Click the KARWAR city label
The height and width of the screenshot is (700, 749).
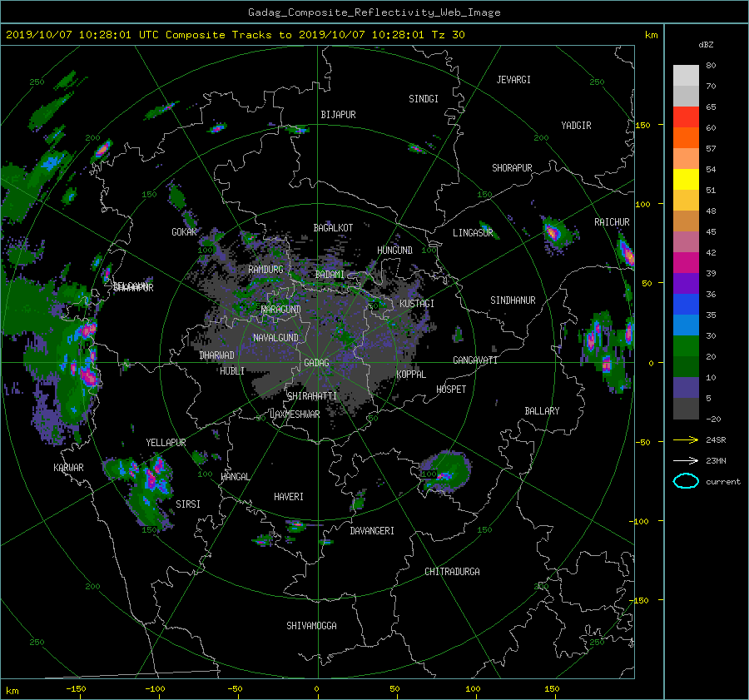pos(68,468)
